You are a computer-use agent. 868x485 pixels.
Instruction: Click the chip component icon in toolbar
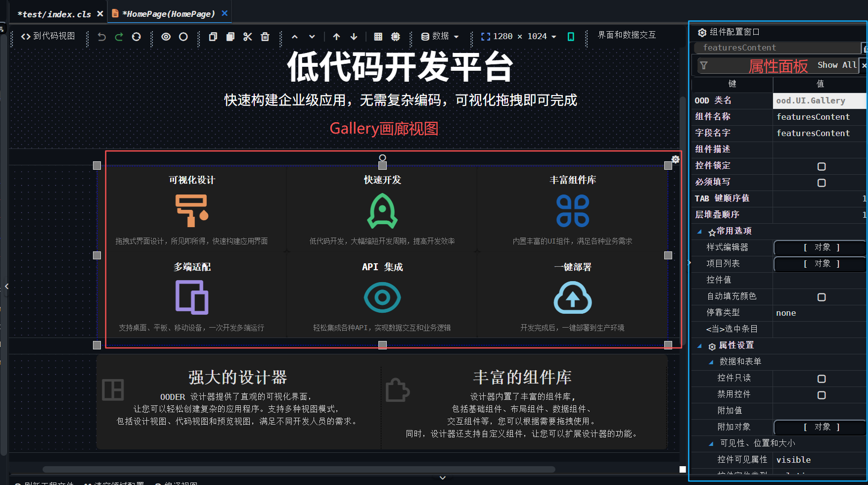[x=396, y=37]
